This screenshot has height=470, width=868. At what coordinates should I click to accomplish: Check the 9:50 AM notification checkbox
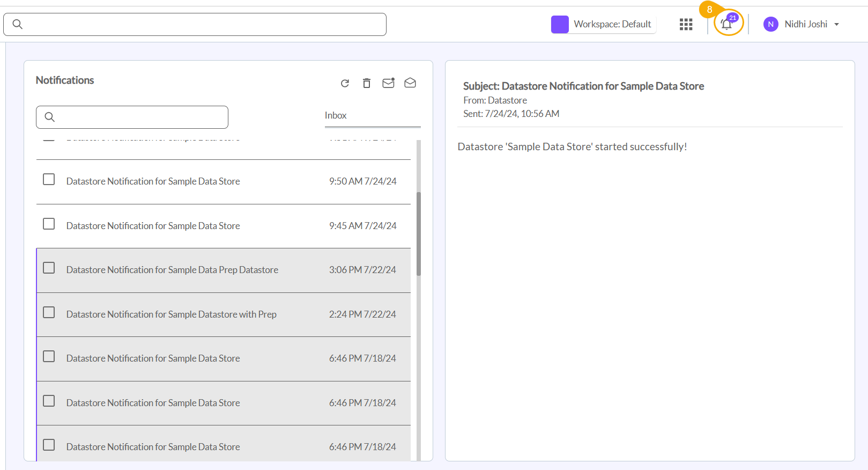click(x=49, y=179)
